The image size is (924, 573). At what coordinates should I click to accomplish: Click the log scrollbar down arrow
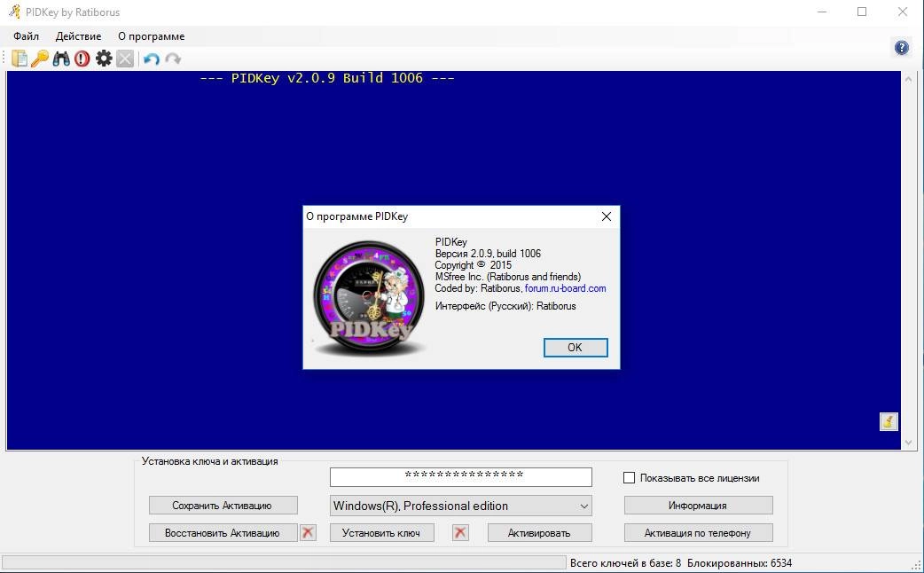coord(909,442)
